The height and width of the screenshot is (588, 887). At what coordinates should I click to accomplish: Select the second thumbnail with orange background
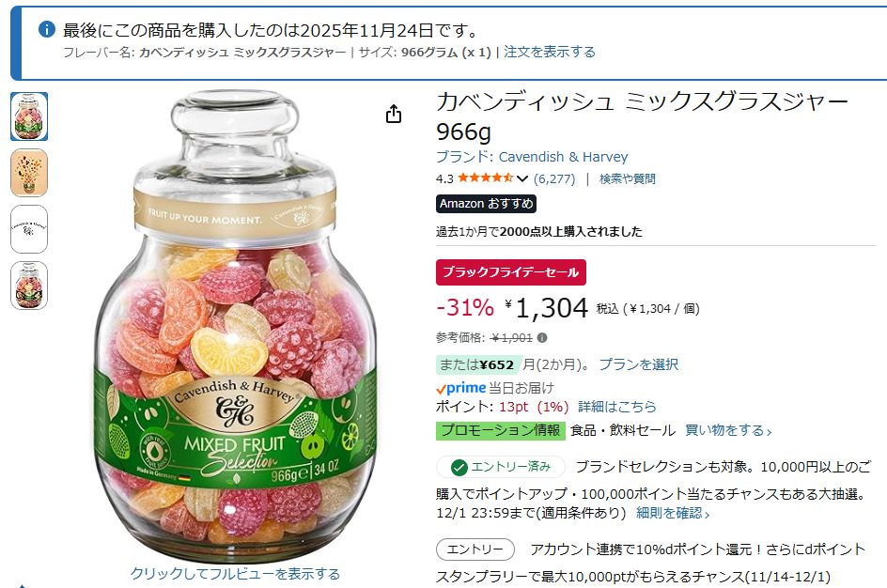(29, 173)
